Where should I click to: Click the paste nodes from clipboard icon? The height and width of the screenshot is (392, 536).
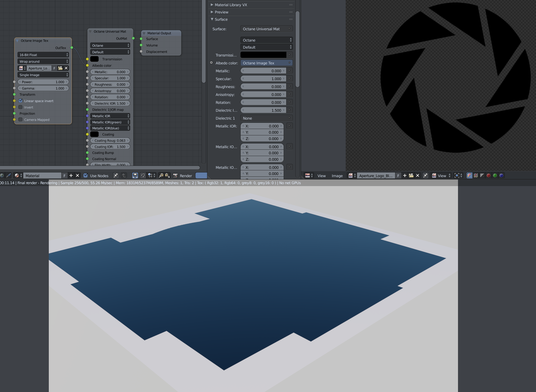[x=168, y=176]
